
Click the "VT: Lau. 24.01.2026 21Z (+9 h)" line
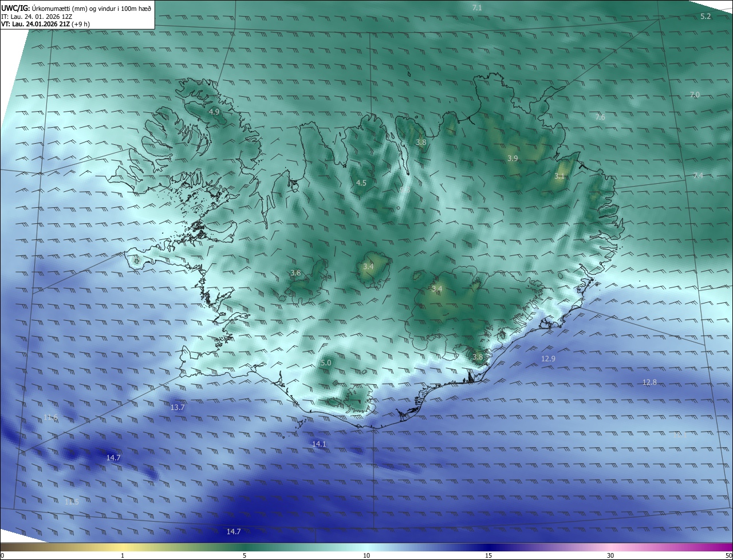pos(45,24)
